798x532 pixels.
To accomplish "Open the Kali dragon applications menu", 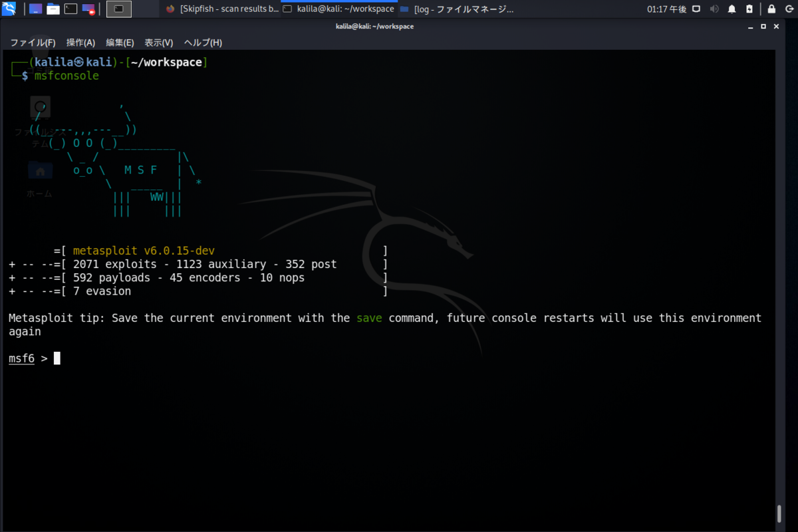I will [x=9, y=9].
